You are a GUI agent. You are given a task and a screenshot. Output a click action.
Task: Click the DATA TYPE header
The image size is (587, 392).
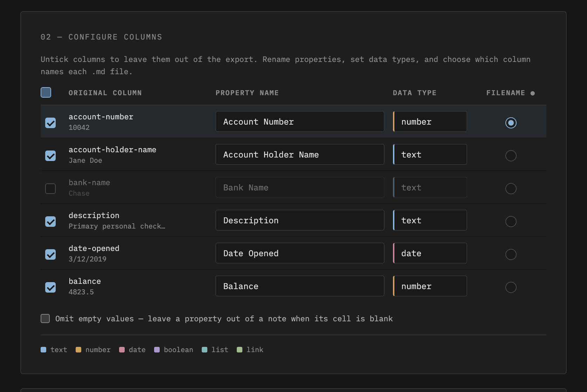click(415, 93)
